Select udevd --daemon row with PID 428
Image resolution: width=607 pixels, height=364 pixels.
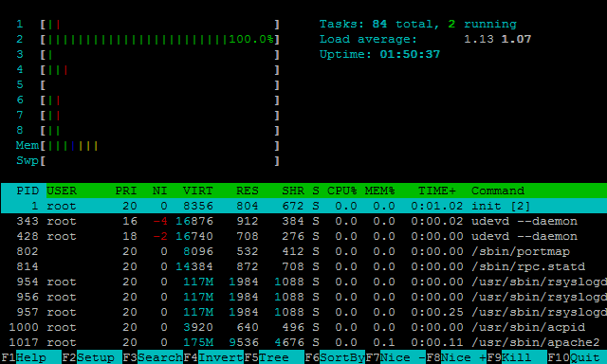[x=303, y=236]
